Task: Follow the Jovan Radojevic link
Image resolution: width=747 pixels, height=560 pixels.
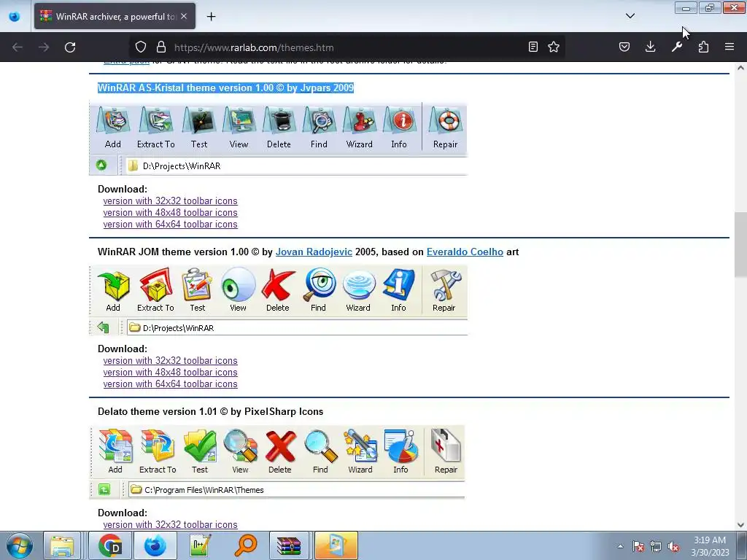Action: coord(314,252)
